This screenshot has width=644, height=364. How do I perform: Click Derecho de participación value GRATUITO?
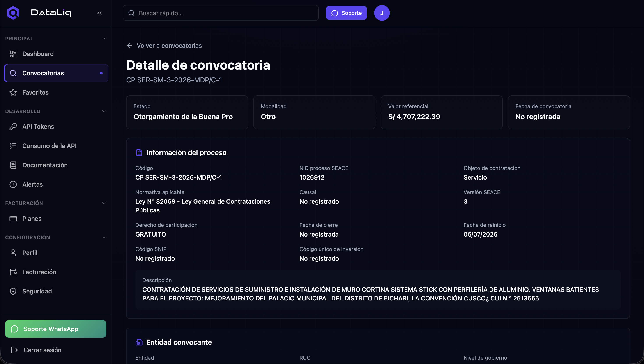pos(150,234)
